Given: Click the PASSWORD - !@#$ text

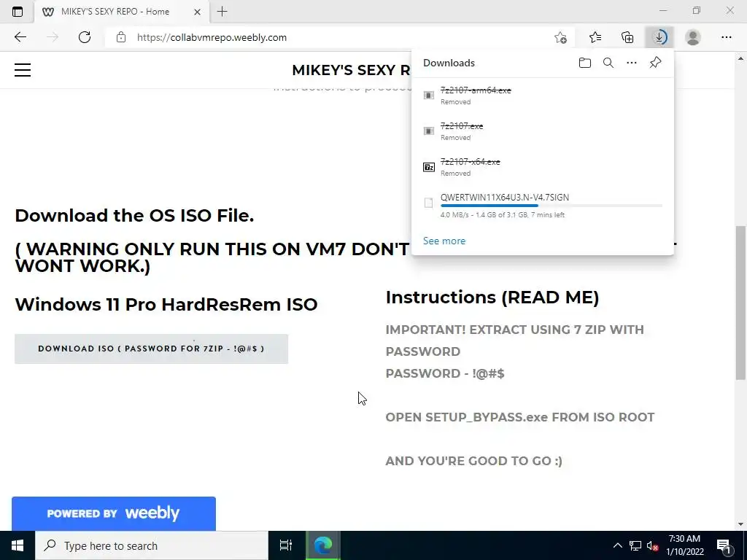Looking at the screenshot, I should 445,373.
